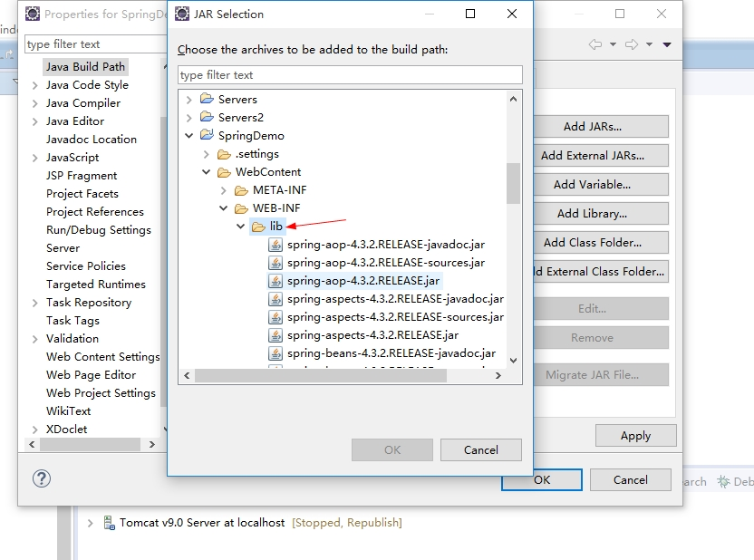Select spring-aop-4.3.2.RELEASE.jar file name
Image resolution: width=754 pixels, height=560 pixels.
pyautogui.click(x=363, y=281)
